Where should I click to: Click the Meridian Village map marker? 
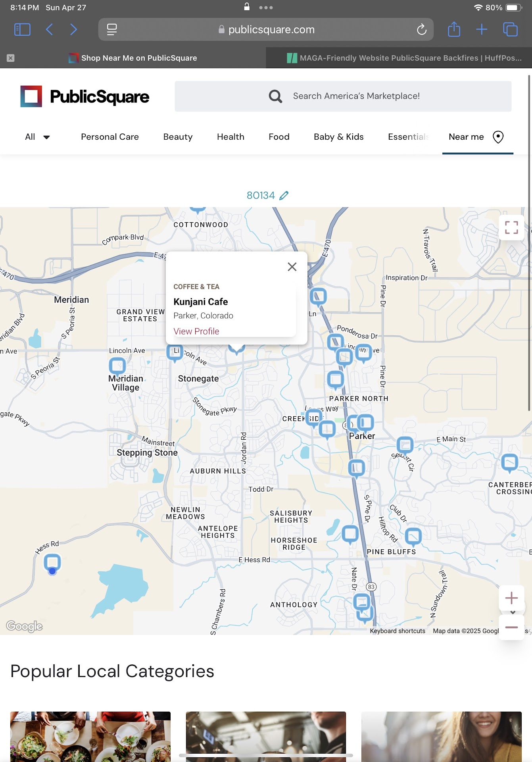(117, 365)
